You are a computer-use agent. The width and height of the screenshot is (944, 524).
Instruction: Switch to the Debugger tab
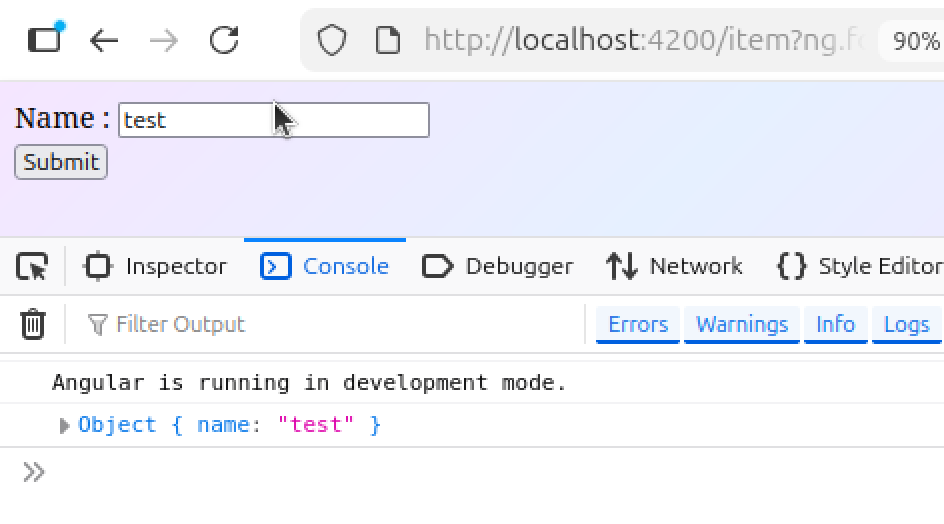coord(498,267)
